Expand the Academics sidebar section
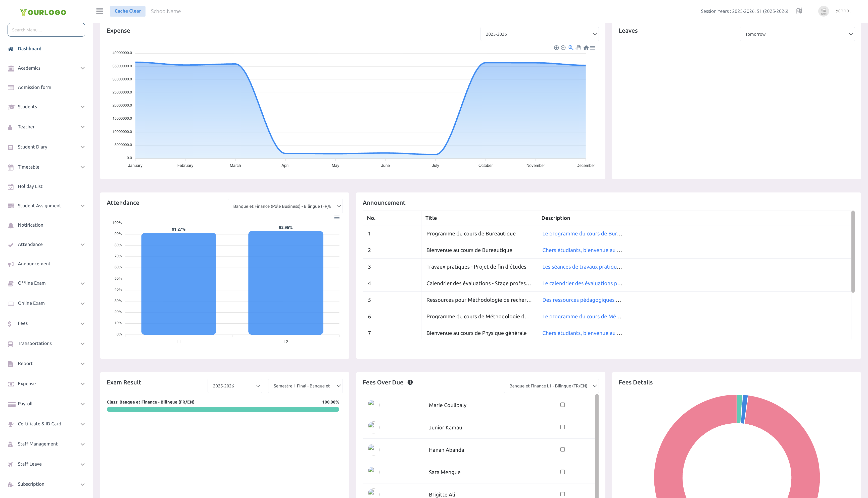 46,68
